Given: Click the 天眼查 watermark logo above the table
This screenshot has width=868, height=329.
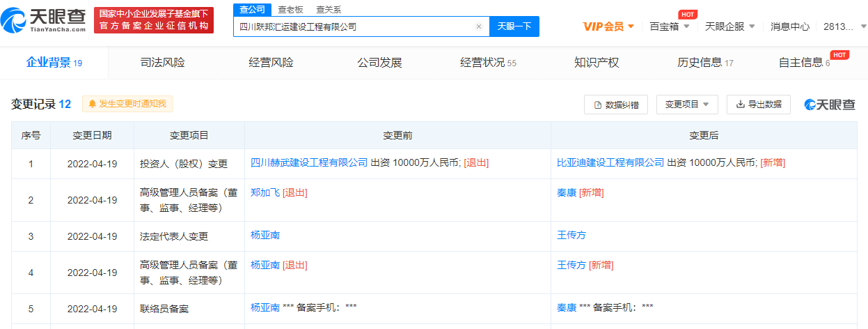Looking at the screenshot, I should click(830, 105).
